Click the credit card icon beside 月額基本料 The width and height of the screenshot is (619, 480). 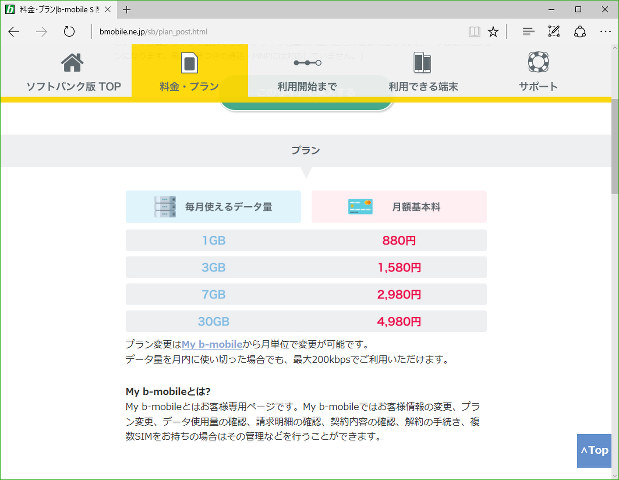(x=360, y=206)
